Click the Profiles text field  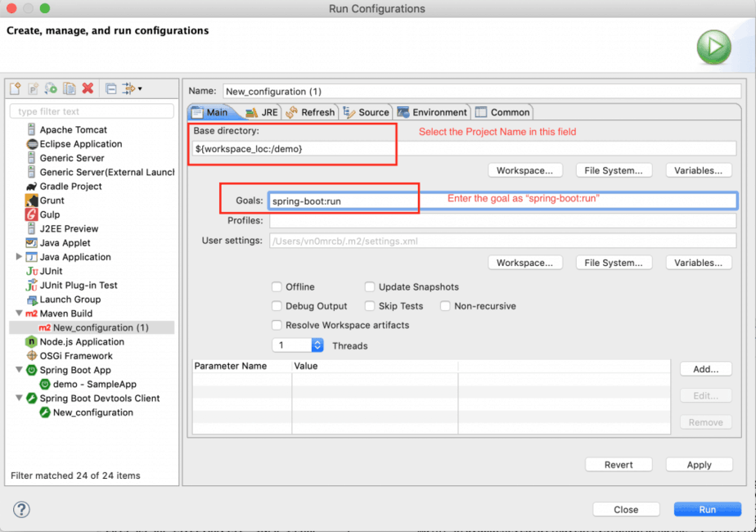(502, 221)
